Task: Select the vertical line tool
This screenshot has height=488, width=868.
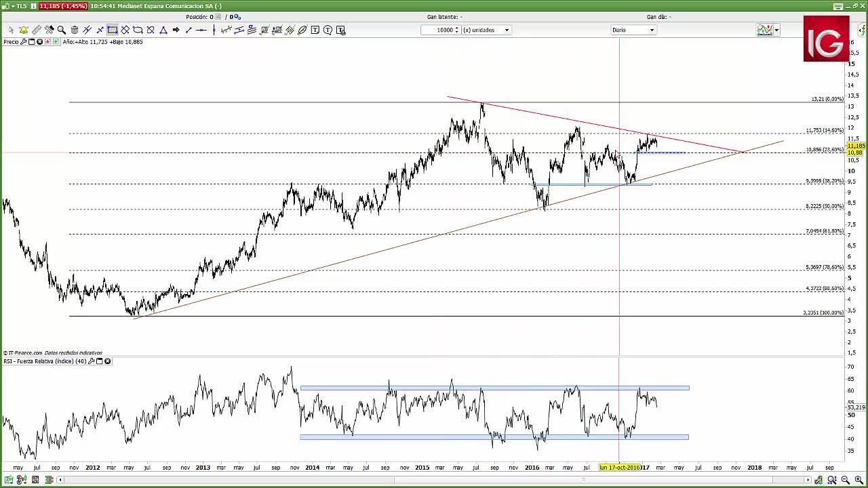Action: click(x=214, y=30)
